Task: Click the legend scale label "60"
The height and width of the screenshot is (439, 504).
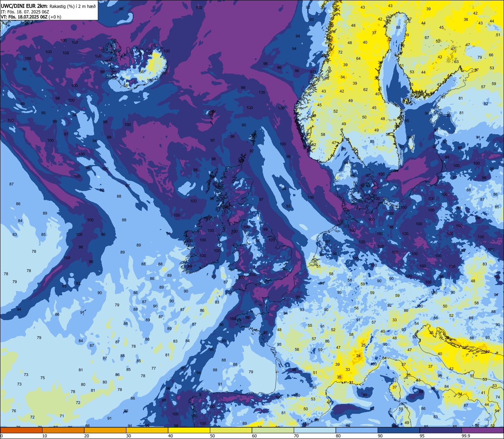Action: (x=254, y=436)
